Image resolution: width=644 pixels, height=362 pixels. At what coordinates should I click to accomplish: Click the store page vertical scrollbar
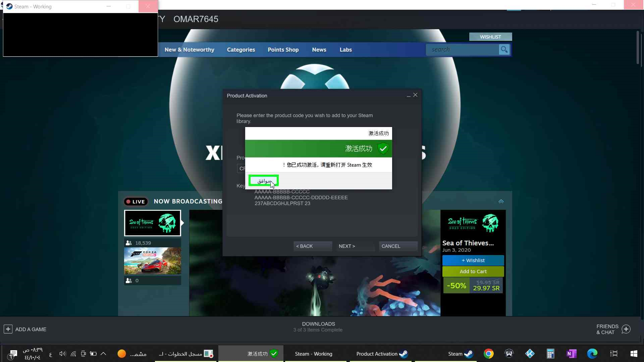(638, 48)
